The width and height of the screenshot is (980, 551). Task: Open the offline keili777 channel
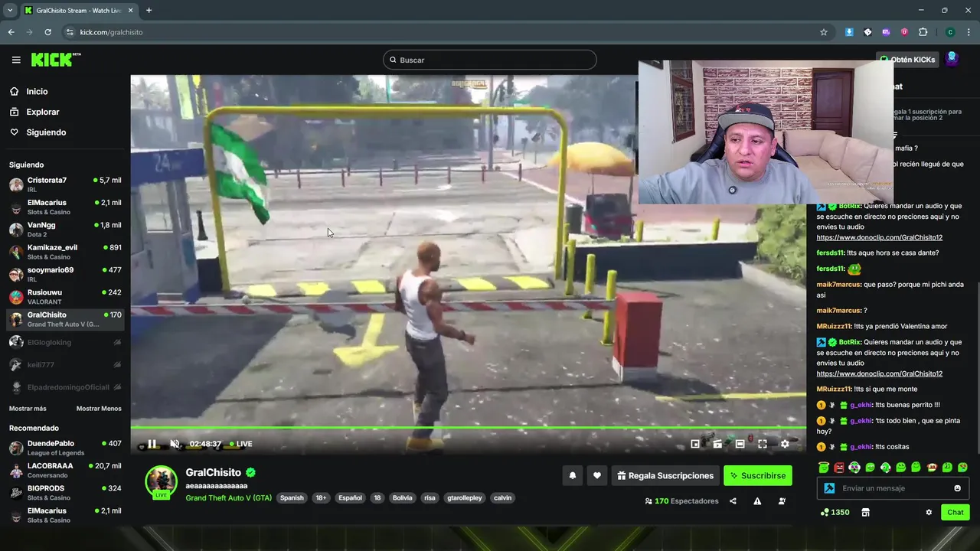65,364
